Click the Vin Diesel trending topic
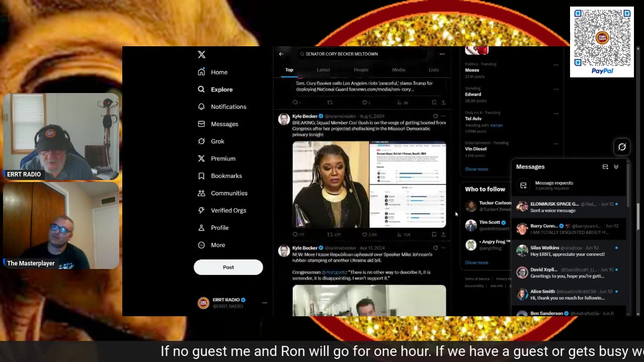Image resolution: width=644 pixels, height=362 pixels. 476,149
